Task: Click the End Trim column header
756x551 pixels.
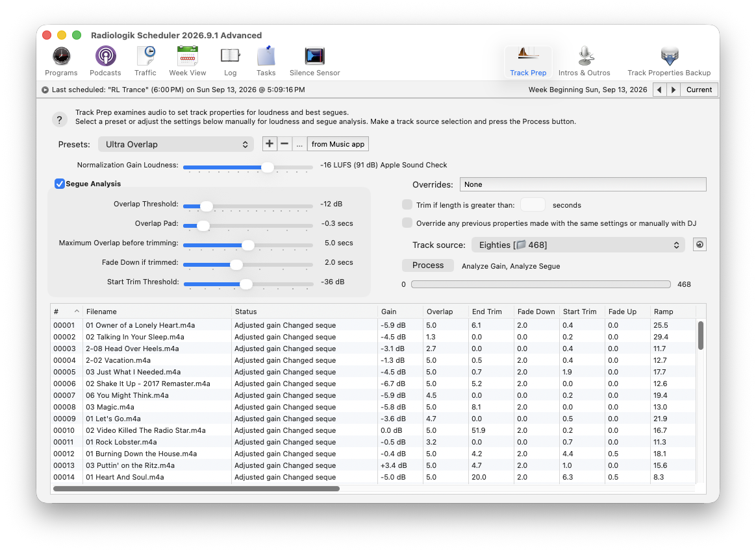Action: (x=491, y=312)
